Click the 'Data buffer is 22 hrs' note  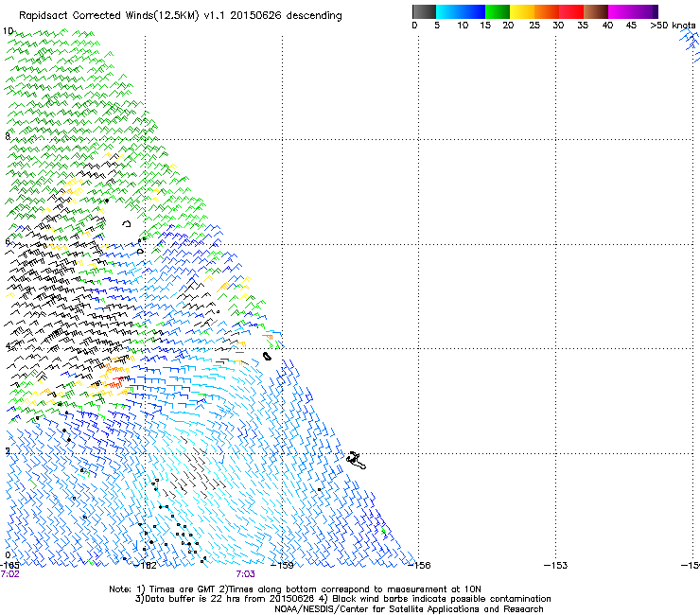[x=343, y=599]
